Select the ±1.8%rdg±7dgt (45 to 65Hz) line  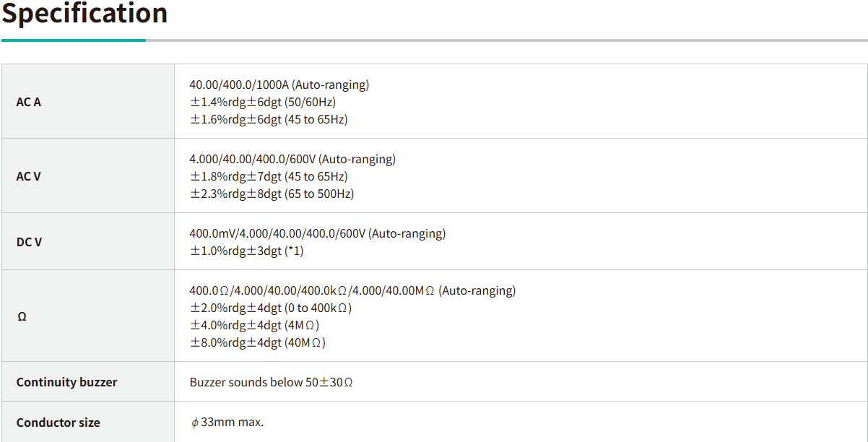(x=269, y=176)
